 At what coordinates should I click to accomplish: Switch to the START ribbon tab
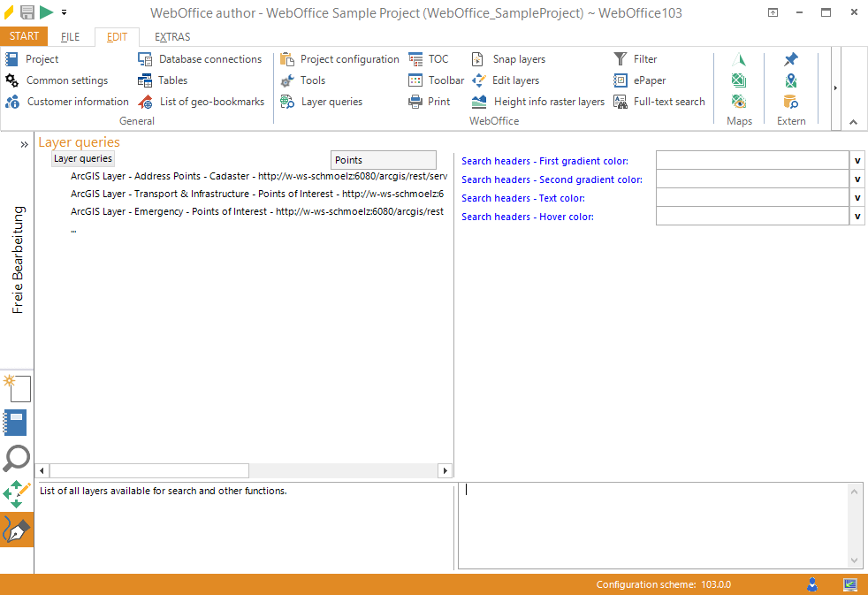24,36
